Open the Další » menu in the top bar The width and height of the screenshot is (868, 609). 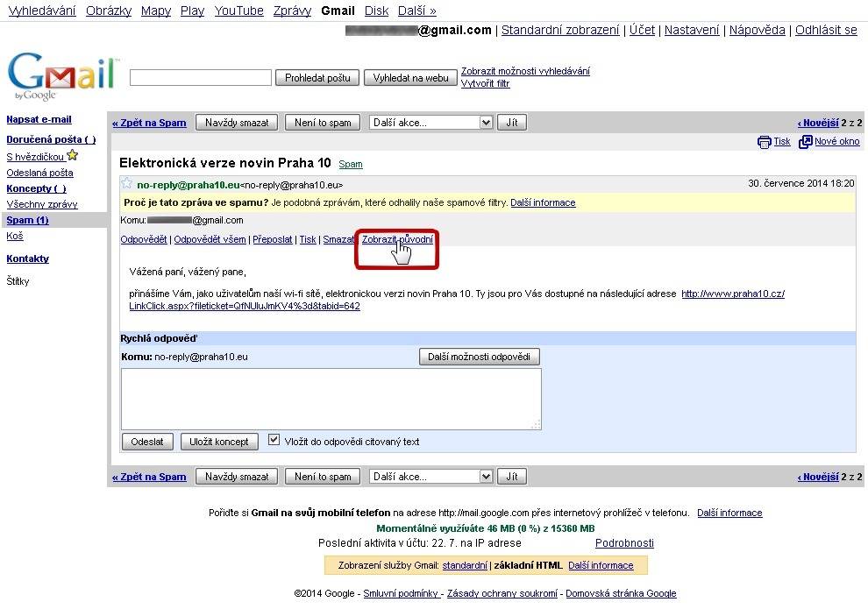[x=416, y=11]
